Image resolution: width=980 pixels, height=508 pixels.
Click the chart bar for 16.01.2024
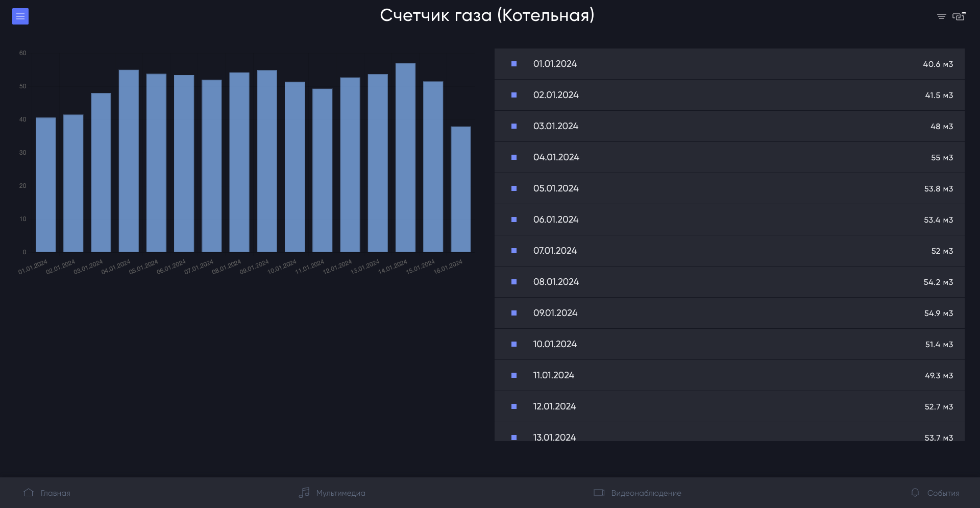(x=460, y=189)
